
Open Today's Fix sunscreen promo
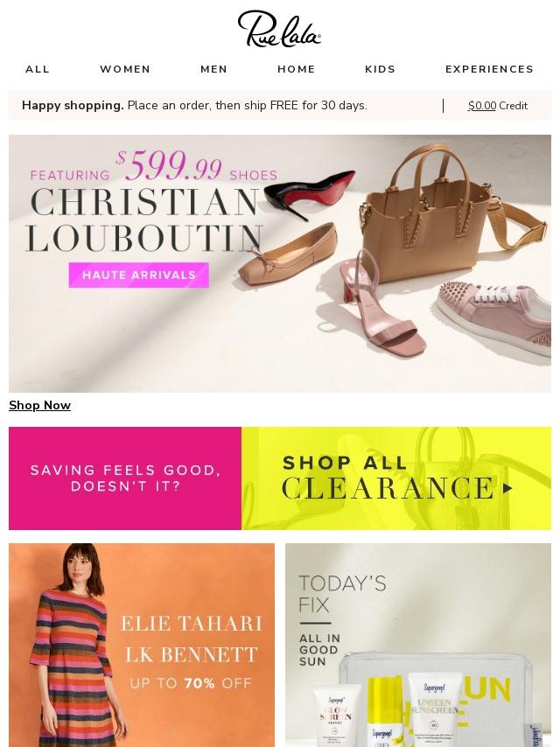tap(418, 645)
